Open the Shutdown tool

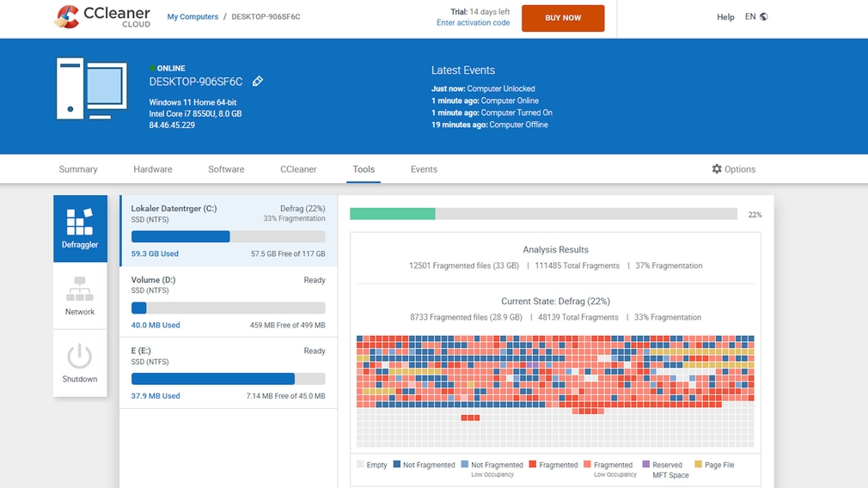pyautogui.click(x=80, y=363)
